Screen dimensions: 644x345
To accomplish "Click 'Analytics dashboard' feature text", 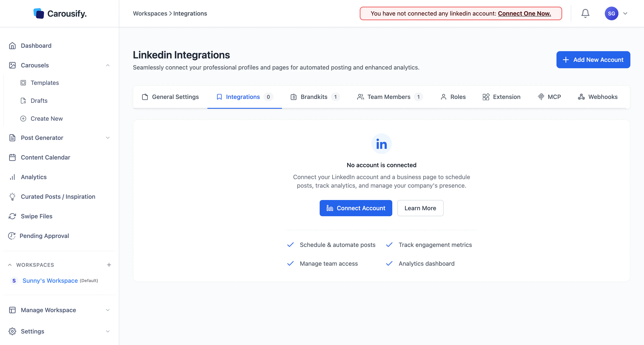I will pyautogui.click(x=427, y=264).
